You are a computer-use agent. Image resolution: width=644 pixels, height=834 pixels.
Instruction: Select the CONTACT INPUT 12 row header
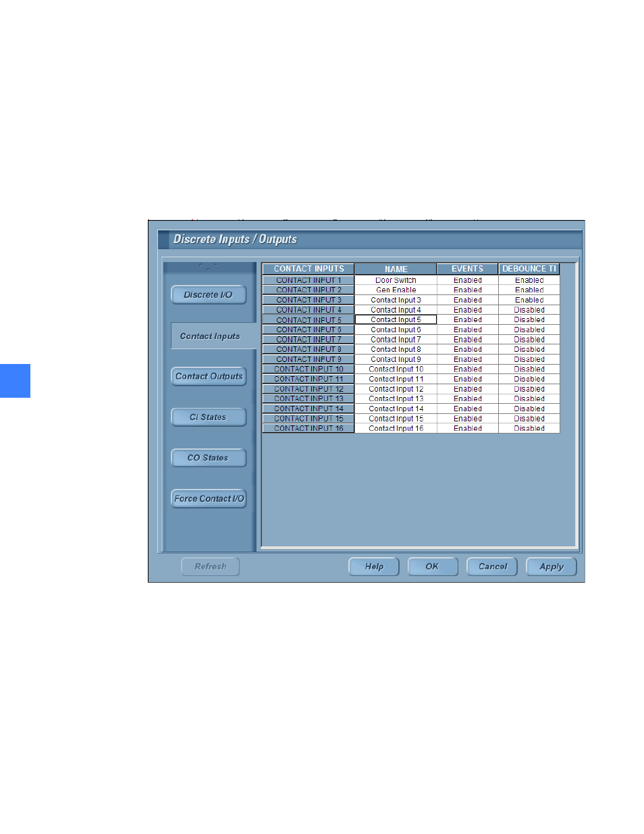click(x=308, y=389)
